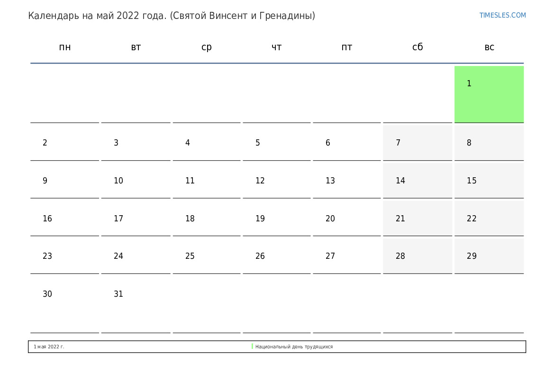Image resolution: width=554 pixels, height=392 pixels.
Task: Select date 25 in the calendar
Action: tap(206, 256)
